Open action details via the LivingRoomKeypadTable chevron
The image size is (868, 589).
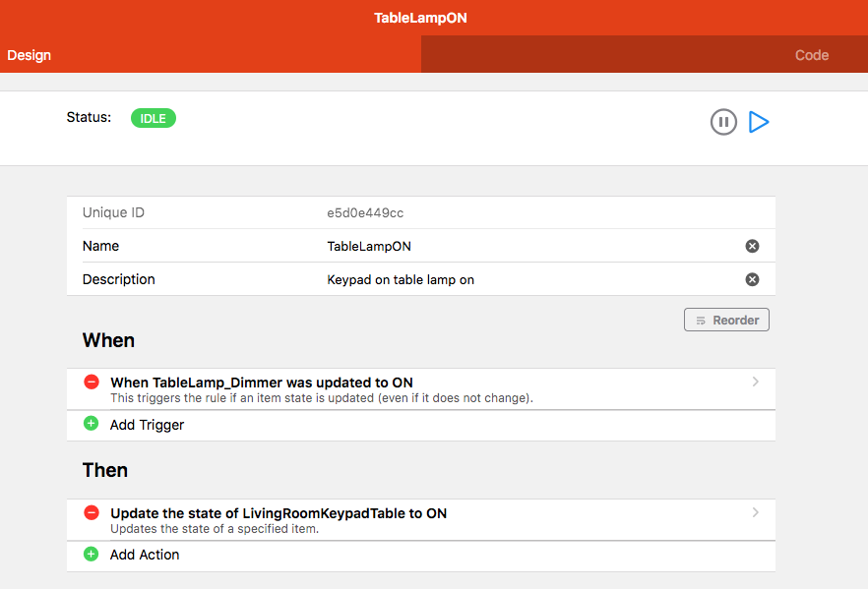755,512
